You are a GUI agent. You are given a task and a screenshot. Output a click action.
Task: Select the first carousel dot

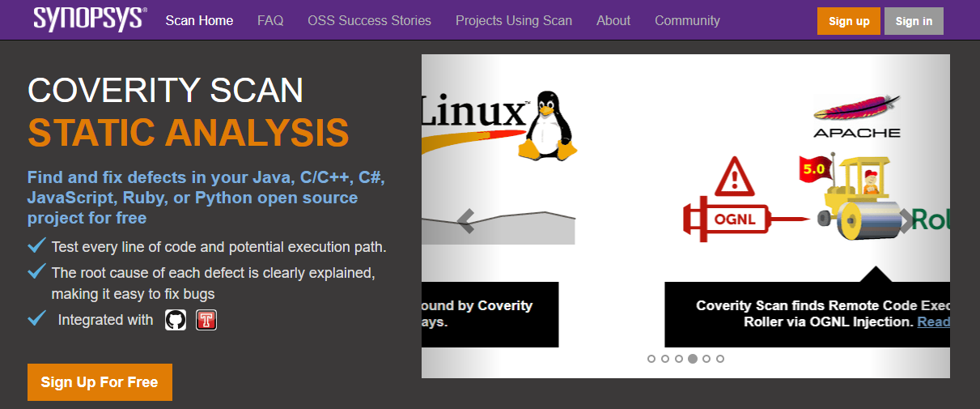click(651, 359)
